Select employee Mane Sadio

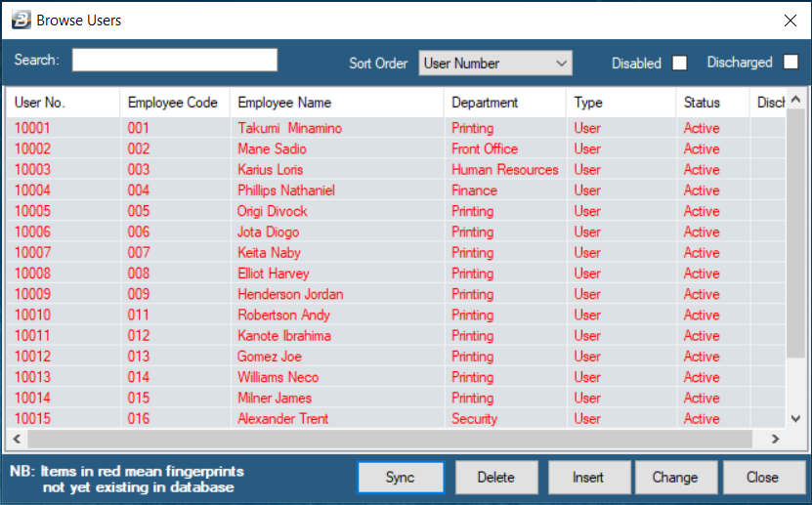click(x=272, y=149)
